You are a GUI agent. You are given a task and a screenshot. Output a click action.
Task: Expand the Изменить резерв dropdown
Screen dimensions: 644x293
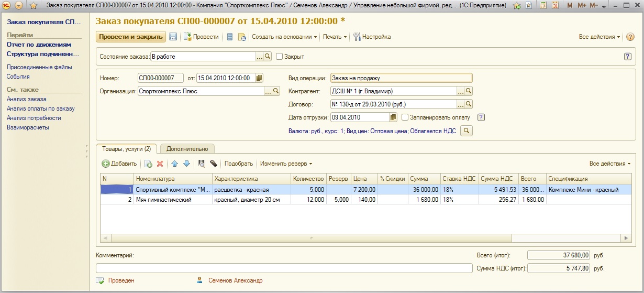click(x=286, y=164)
